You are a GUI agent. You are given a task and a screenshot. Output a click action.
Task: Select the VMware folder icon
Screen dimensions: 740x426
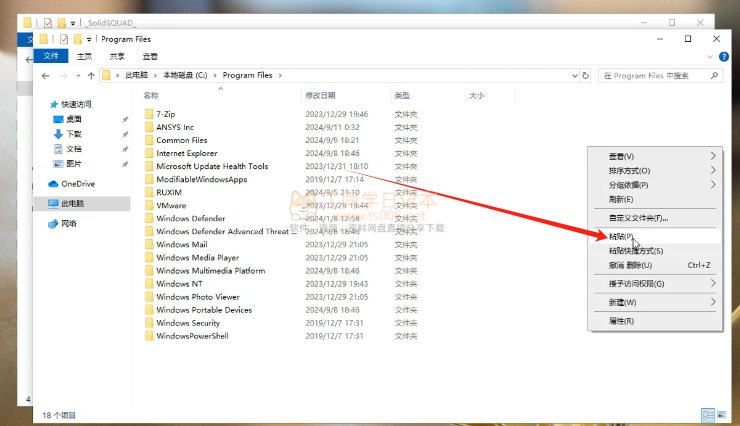[x=149, y=205]
